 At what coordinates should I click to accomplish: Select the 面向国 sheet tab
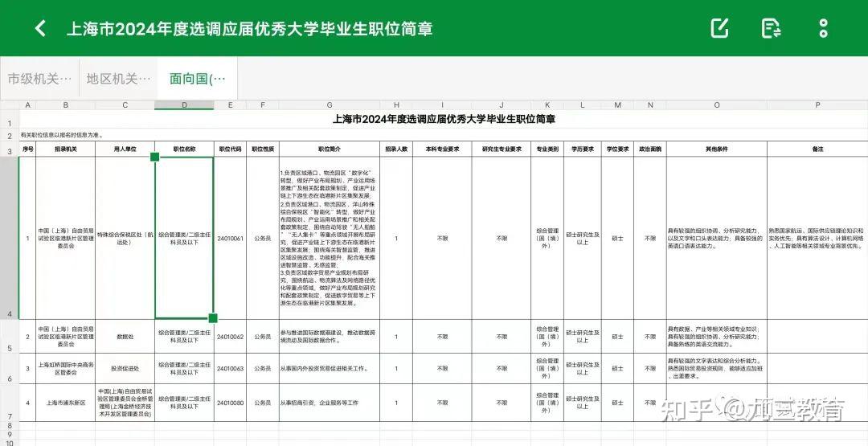tap(198, 79)
